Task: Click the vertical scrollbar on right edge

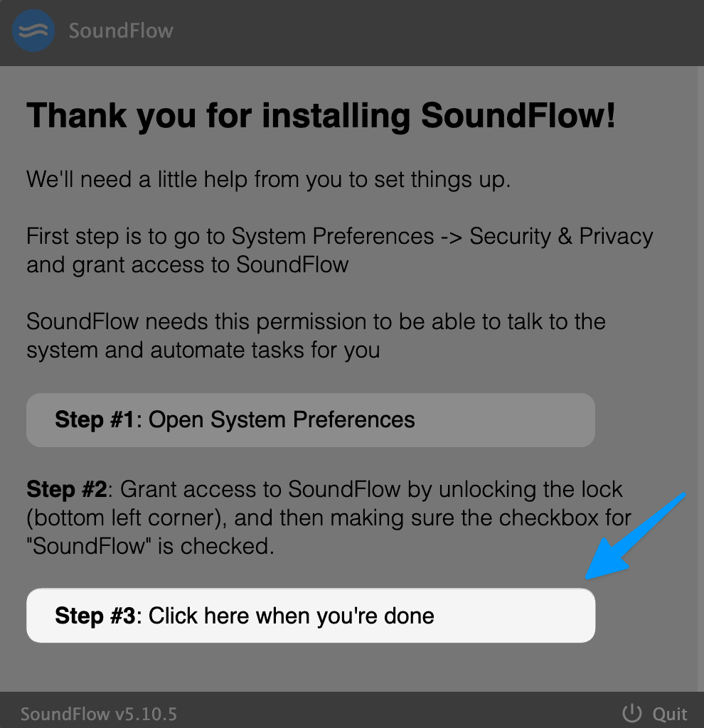Action: [700, 378]
